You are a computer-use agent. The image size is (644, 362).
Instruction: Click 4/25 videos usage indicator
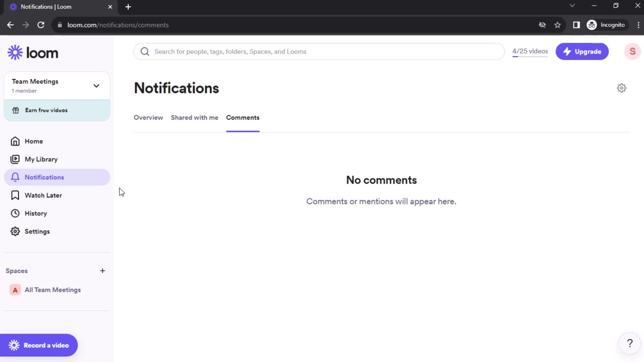(530, 51)
